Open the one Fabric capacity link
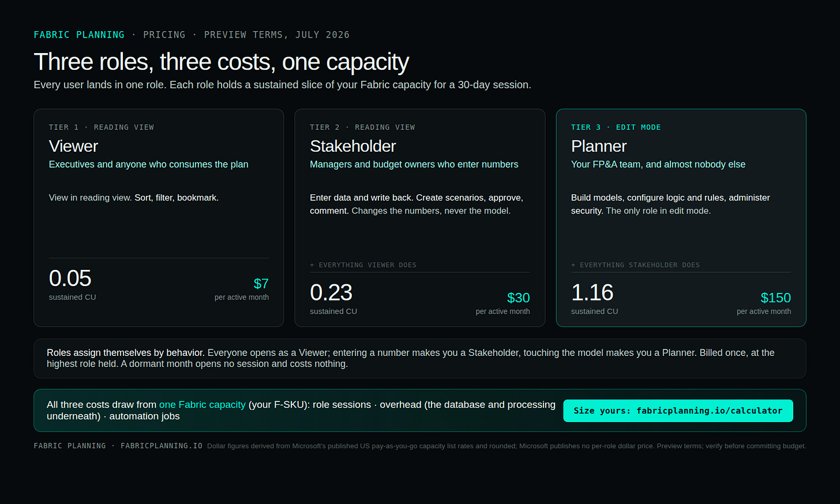840x504 pixels. click(202, 405)
